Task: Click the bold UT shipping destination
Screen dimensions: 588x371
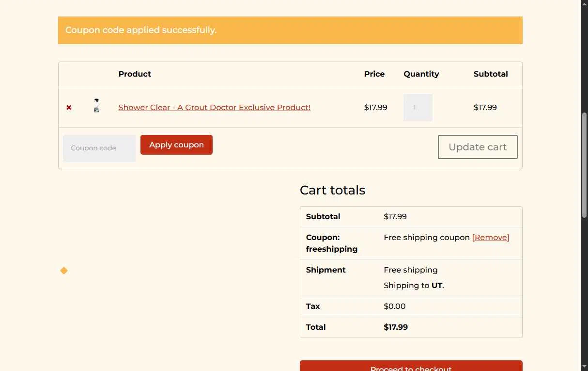Action: [436, 285]
